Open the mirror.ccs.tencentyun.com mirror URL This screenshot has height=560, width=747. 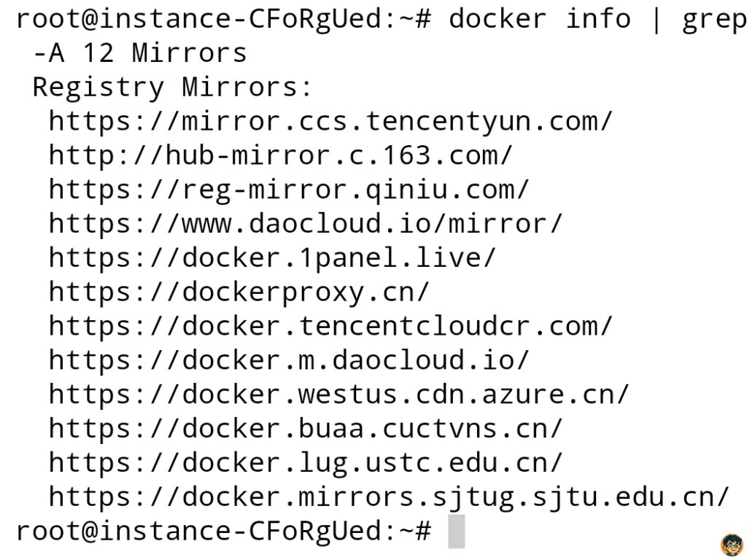(x=330, y=121)
